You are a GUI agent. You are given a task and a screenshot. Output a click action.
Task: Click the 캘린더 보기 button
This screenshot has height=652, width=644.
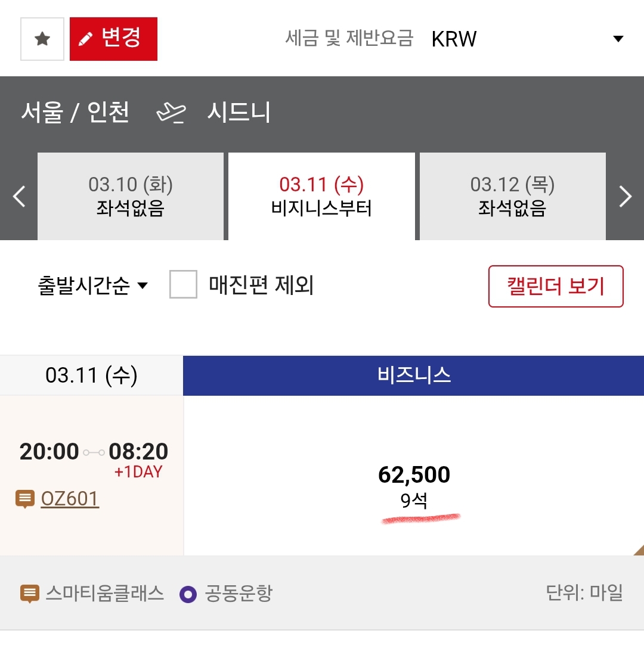[555, 286]
